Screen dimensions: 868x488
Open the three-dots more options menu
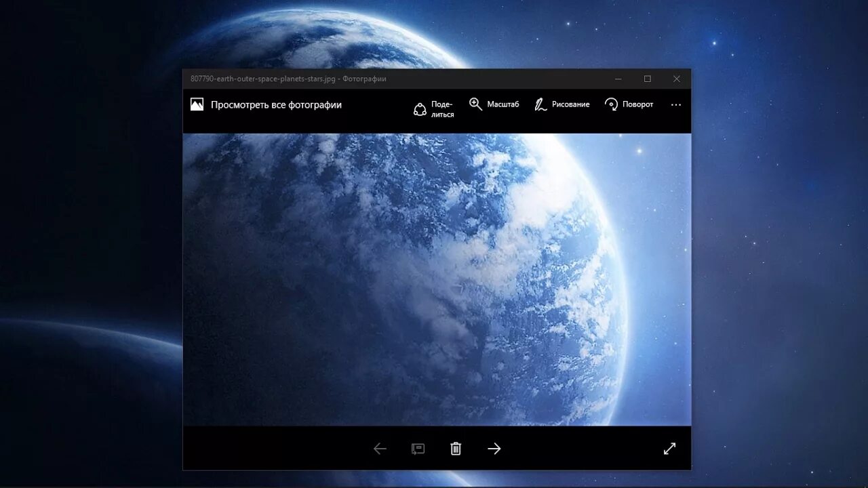click(x=676, y=105)
